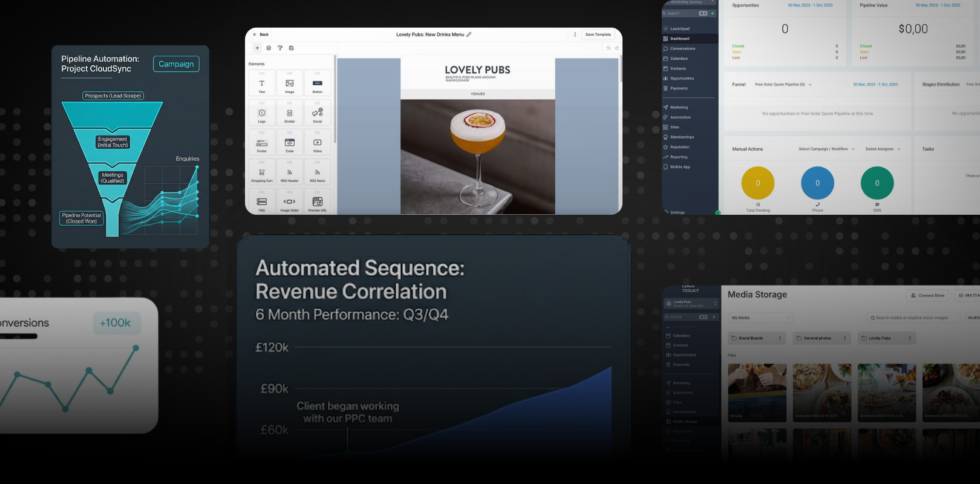This screenshot has width=980, height=484.
Task: Click the Save Template button
Action: pyautogui.click(x=598, y=34)
